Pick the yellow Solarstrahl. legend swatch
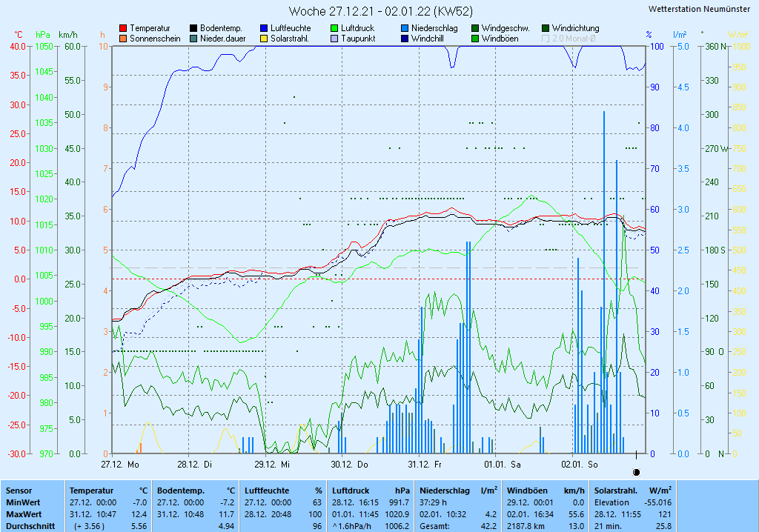759x532 pixels. tap(264, 39)
